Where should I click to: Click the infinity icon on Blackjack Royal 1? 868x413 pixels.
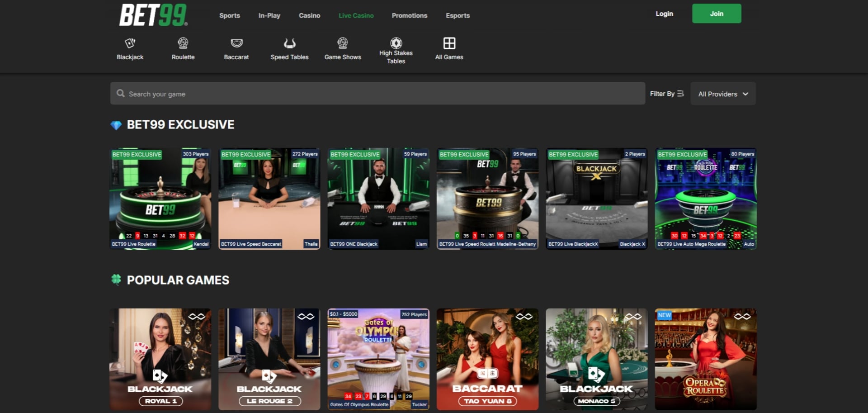point(197,317)
